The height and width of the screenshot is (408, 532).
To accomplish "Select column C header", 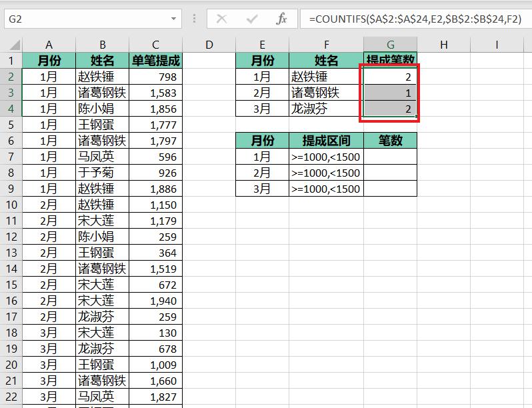I will 156,45.
